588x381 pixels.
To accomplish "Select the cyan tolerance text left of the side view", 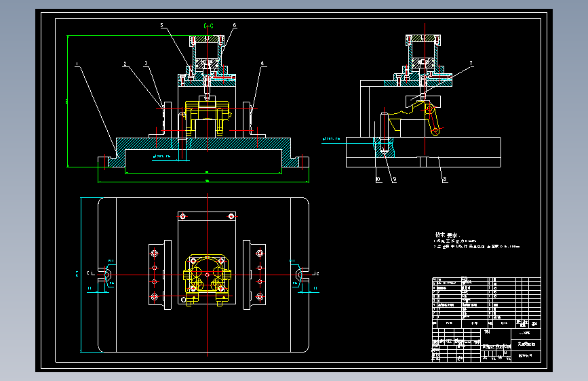I will pyautogui.click(x=332, y=139).
